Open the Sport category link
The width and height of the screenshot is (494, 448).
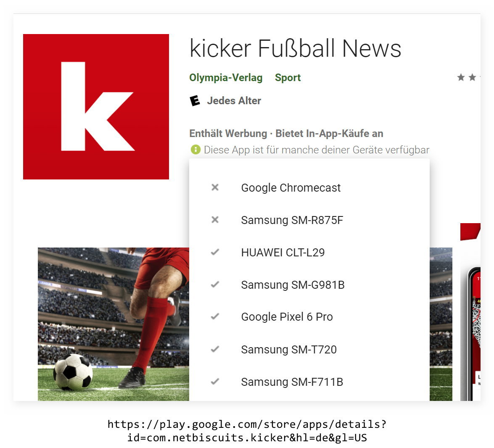(288, 77)
